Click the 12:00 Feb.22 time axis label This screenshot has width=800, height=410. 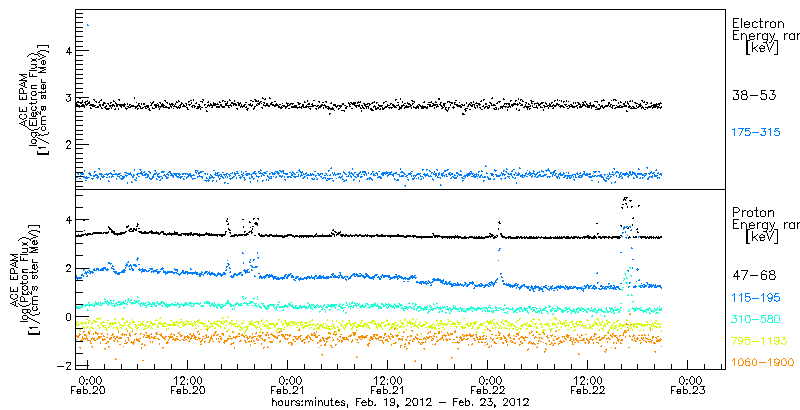[x=587, y=386]
